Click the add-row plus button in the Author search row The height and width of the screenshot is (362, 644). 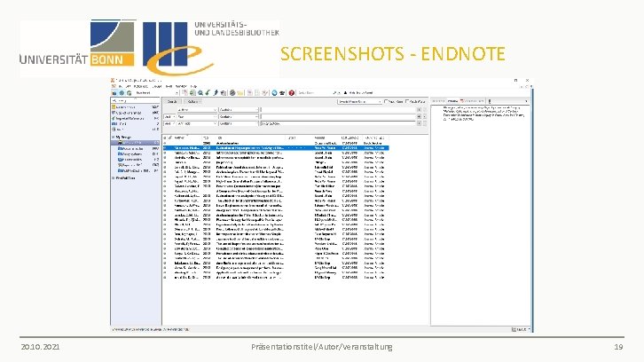click(419, 110)
